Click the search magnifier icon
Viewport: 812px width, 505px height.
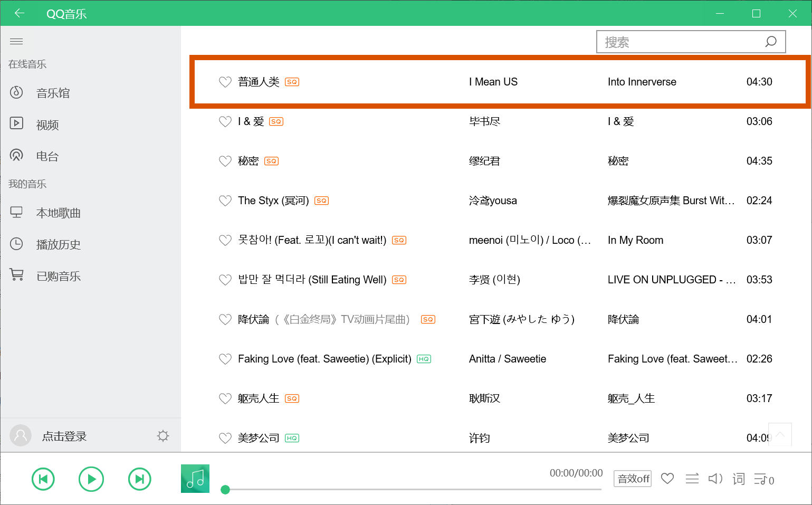pyautogui.click(x=771, y=42)
